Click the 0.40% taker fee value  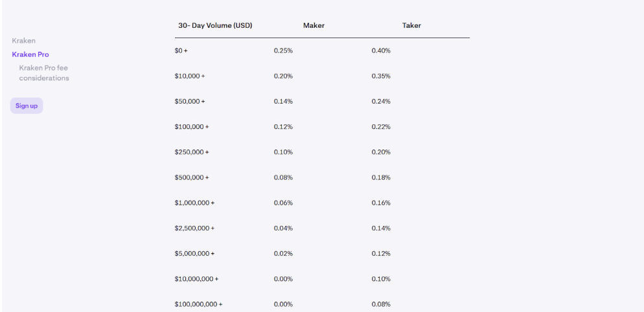(381, 50)
